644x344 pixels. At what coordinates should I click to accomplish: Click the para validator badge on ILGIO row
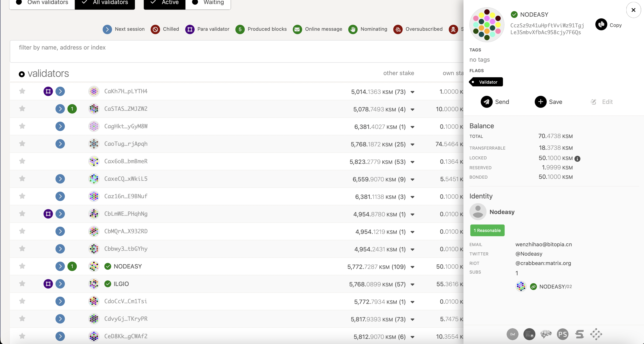pyautogui.click(x=48, y=284)
